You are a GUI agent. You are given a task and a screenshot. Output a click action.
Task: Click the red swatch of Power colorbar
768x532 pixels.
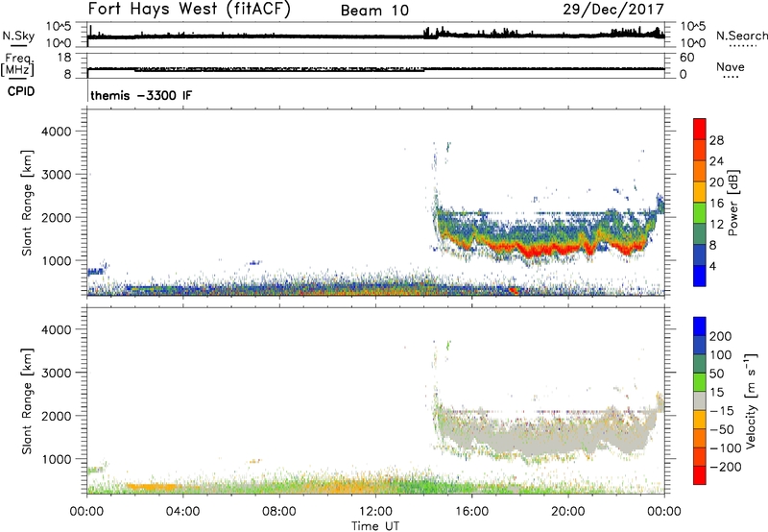pos(700,129)
